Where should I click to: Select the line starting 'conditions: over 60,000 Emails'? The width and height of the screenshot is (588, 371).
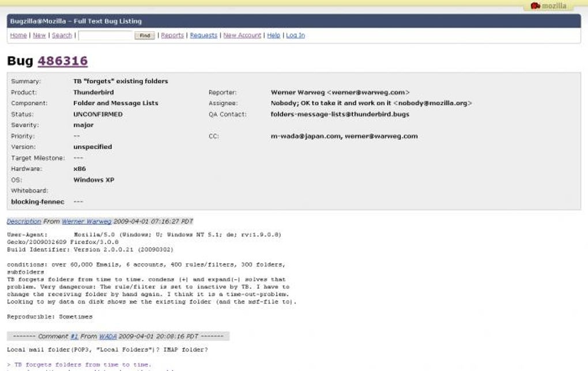[146, 265]
